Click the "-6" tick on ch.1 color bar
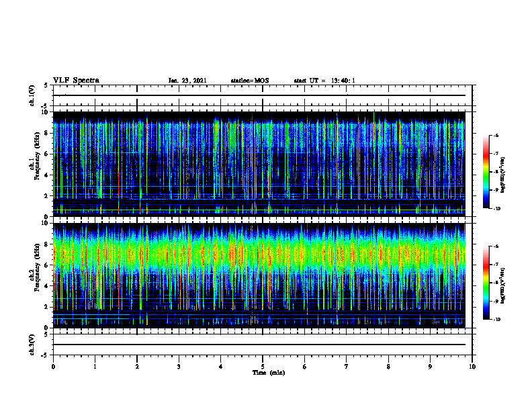Viewport: 532px width, 411px height. pyautogui.click(x=496, y=135)
